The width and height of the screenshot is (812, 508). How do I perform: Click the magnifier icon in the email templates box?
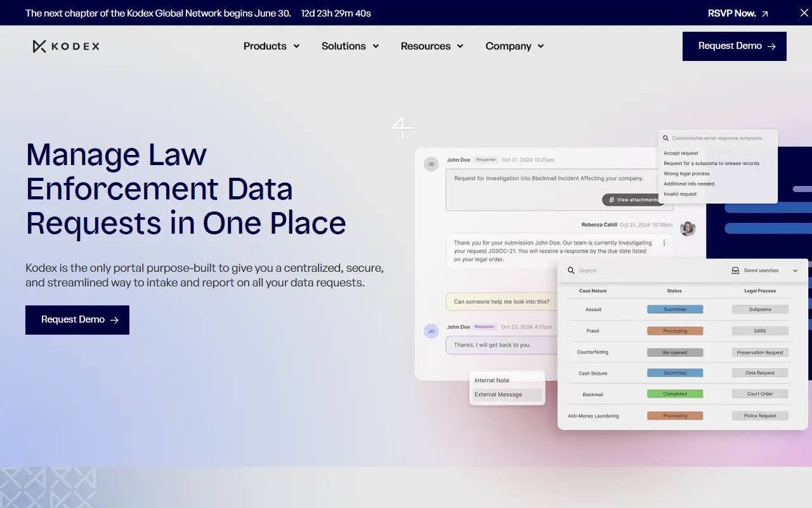point(666,138)
